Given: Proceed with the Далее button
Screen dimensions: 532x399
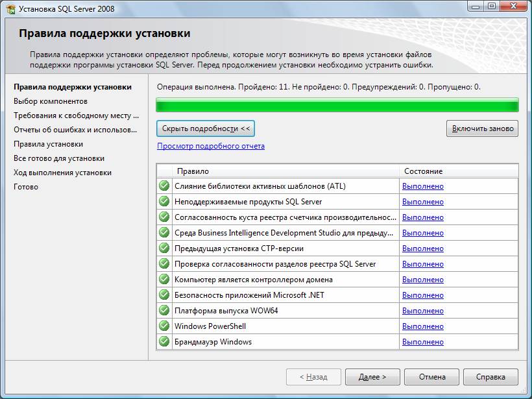Looking at the screenshot, I should pyautogui.click(x=372, y=377).
